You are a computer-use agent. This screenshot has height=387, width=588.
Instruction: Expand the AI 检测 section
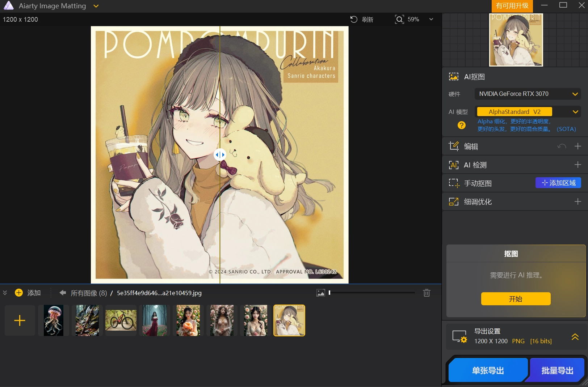pos(578,165)
